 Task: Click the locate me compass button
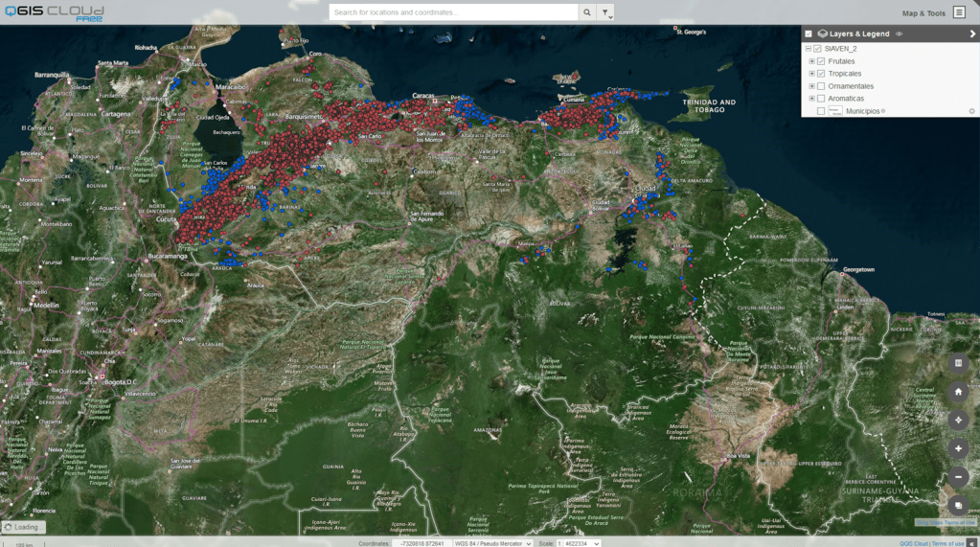(958, 420)
